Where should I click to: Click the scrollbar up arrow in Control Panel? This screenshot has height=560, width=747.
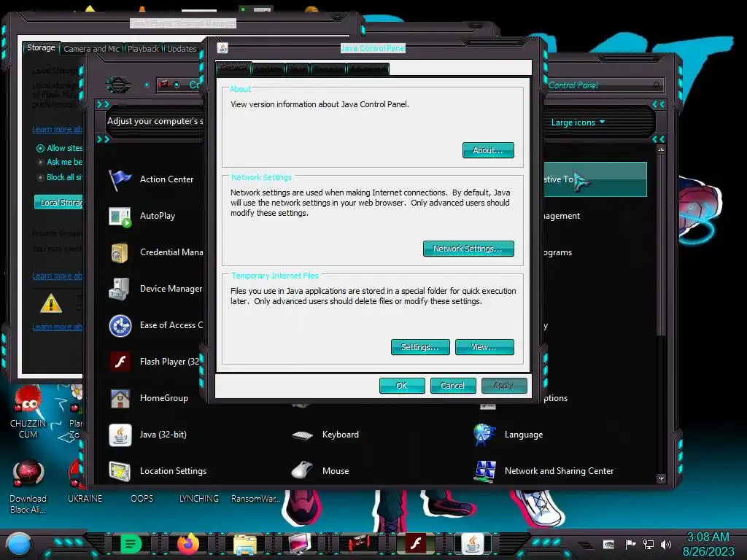(x=661, y=150)
